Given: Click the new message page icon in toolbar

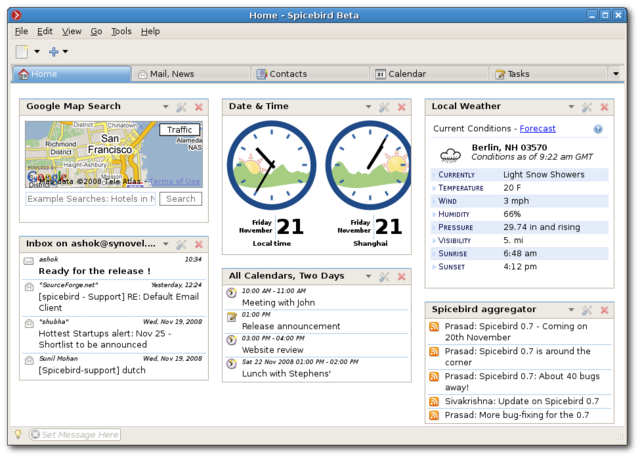Looking at the screenshot, I should click(x=22, y=51).
